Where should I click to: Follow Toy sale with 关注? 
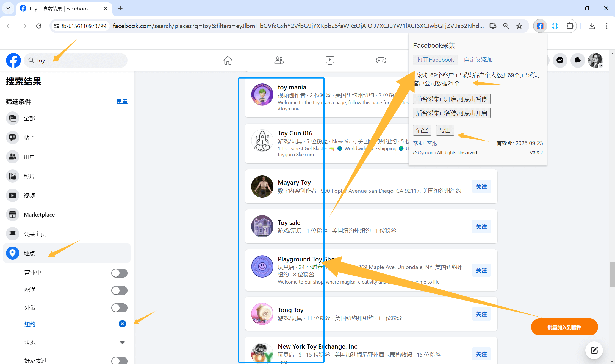481,227
